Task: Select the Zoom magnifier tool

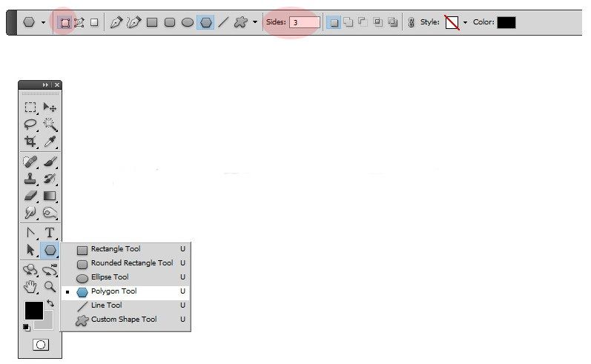Action: click(x=50, y=286)
